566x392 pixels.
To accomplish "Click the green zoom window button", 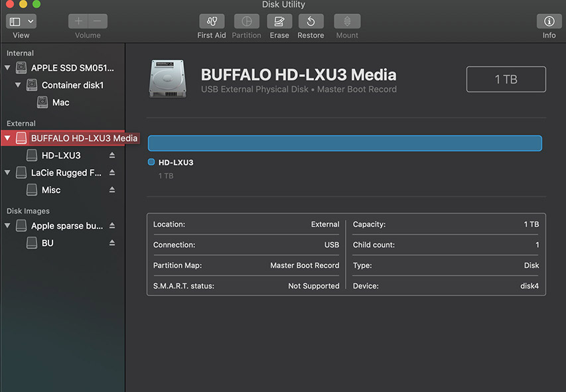I will coord(36,4).
